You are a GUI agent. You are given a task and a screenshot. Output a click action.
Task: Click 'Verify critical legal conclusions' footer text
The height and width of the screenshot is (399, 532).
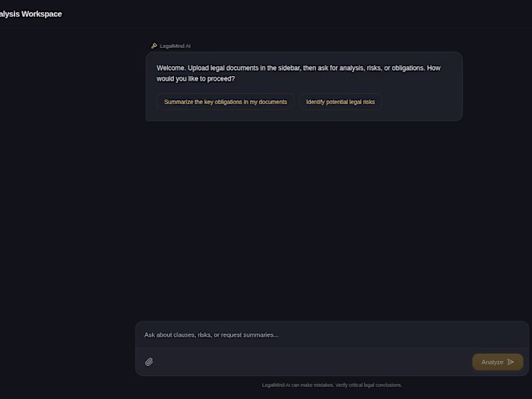tap(369, 385)
